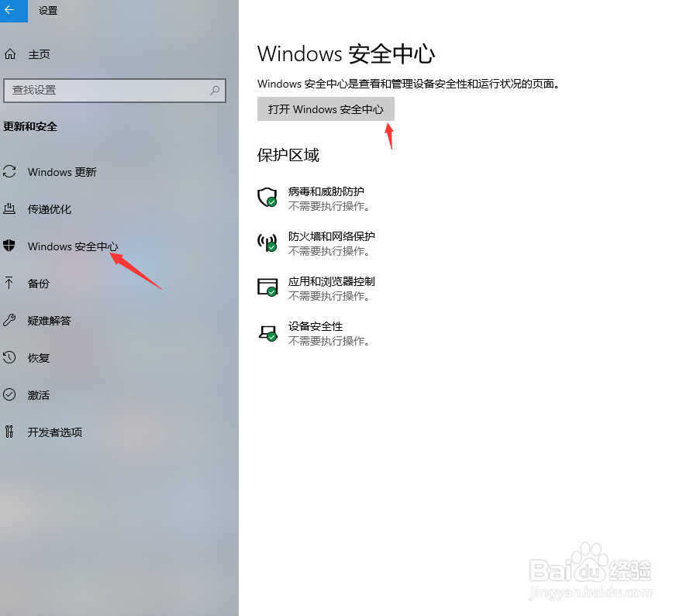Screen dimensions: 690x616
Task: Click the back arrow in Settings
Action: tap(11, 10)
